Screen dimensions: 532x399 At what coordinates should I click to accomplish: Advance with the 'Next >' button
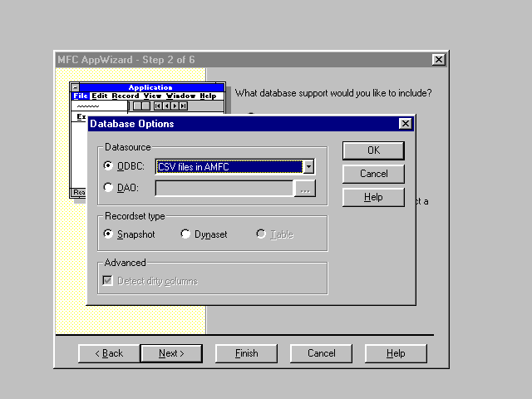pyautogui.click(x=170, y=353)
